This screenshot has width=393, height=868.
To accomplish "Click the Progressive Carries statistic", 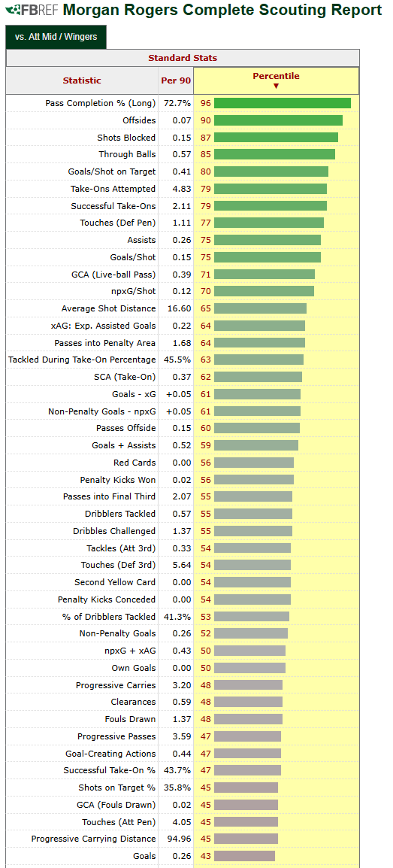I will point(116,685).
